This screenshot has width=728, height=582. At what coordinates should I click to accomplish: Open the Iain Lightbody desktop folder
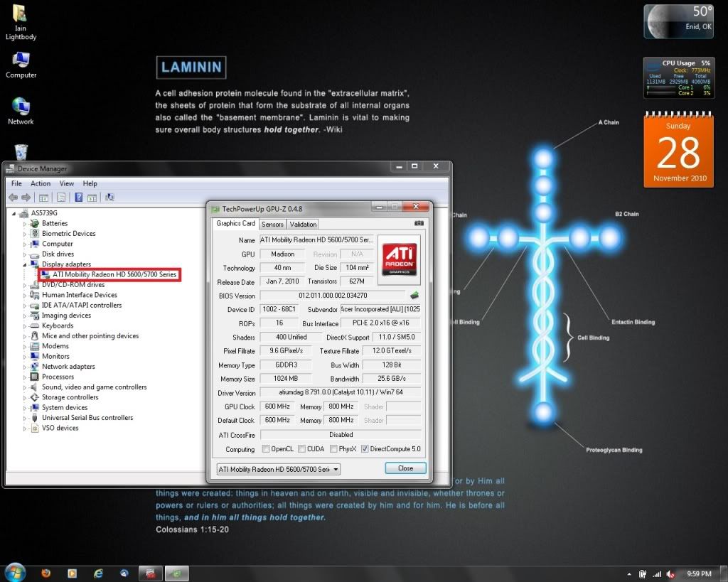pos(21,22)
